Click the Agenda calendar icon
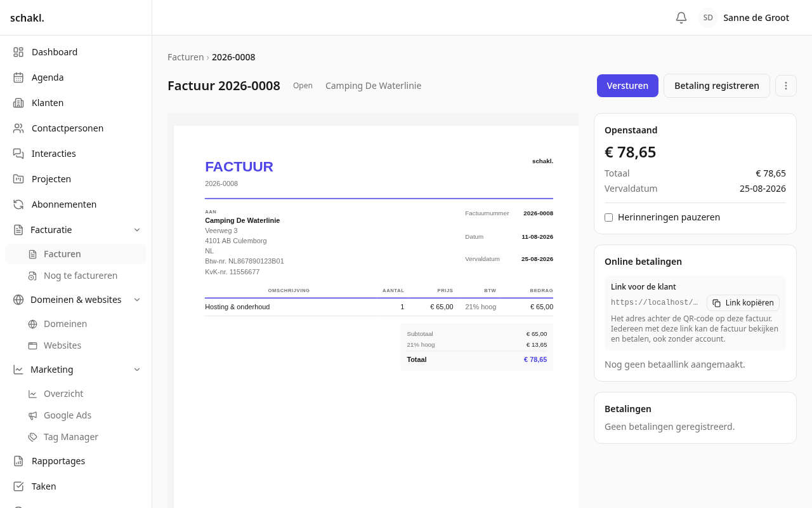This screenshot has width=812, height=508. pyautogui.click(x=18, y=77)
